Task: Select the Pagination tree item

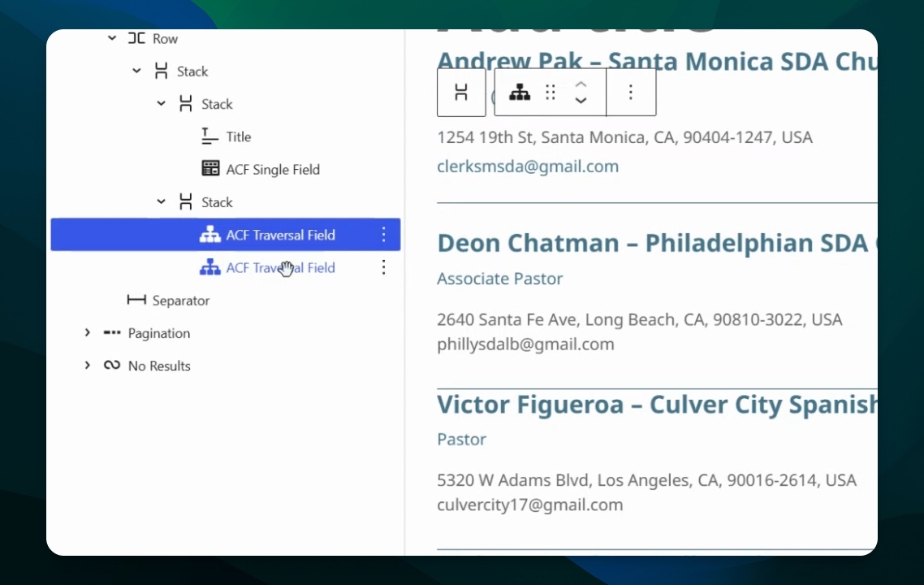Action: (159, 333)
